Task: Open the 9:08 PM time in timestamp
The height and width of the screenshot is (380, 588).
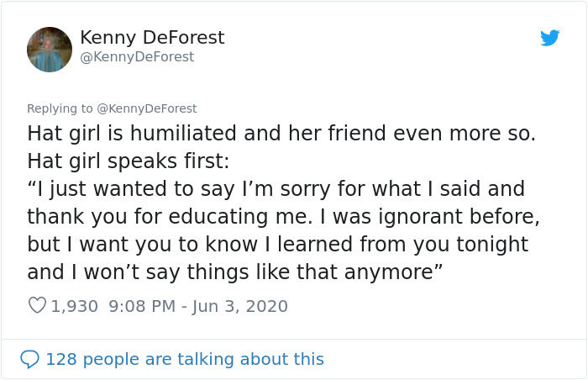Action: pos(142,306)
